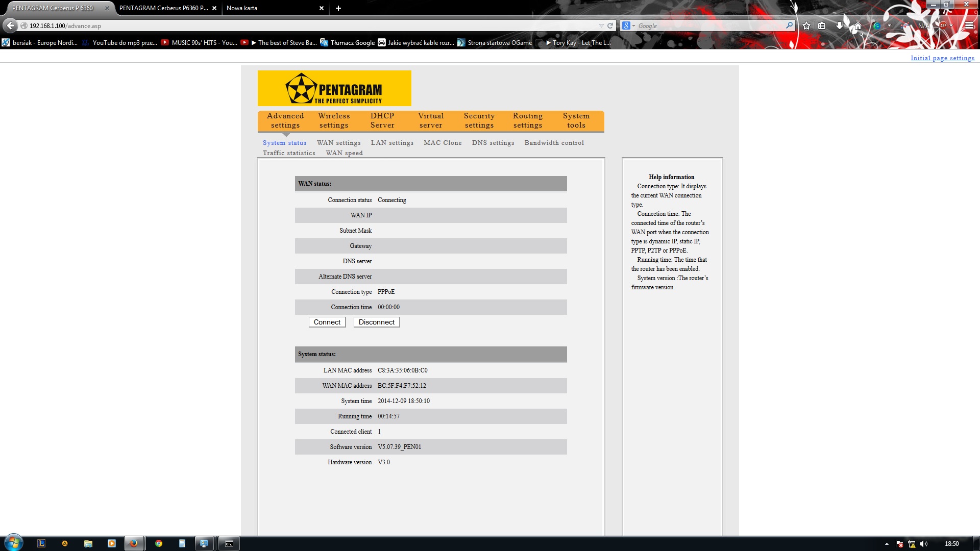Image resolution: width=980 pixels, height=551 pixels.
Task: Open a new tab with the plus button
Action: click(x=338, y=8)
